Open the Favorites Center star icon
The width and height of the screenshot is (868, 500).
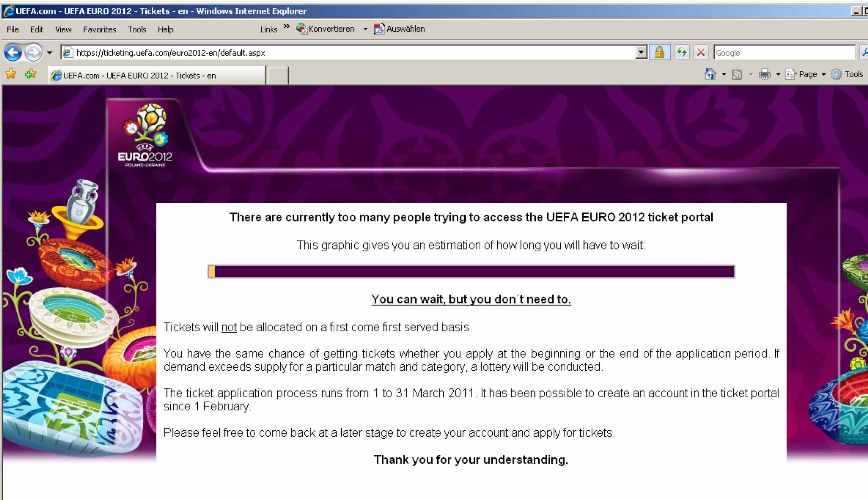(x=11, y=73)
